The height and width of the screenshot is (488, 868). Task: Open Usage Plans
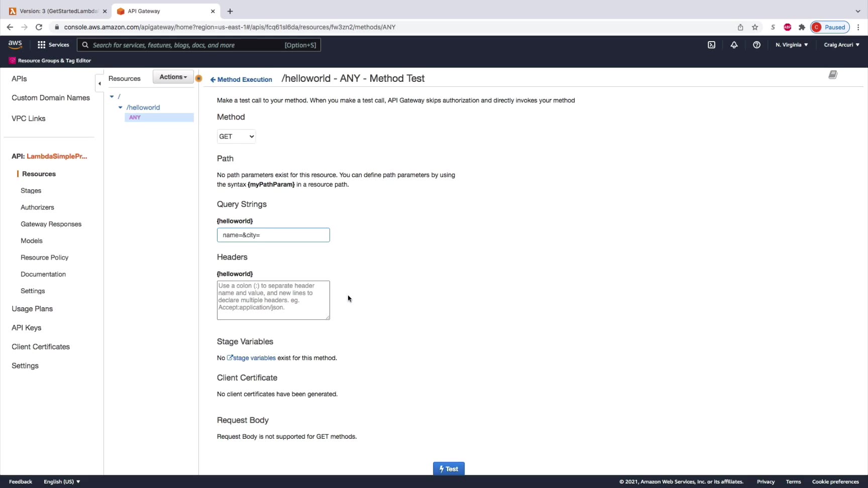pos(32,309)
